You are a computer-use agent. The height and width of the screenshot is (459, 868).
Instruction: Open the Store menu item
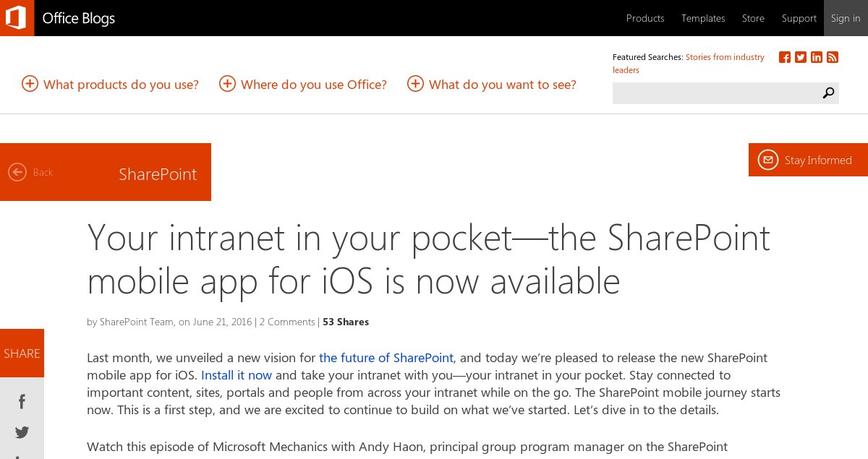753,18
